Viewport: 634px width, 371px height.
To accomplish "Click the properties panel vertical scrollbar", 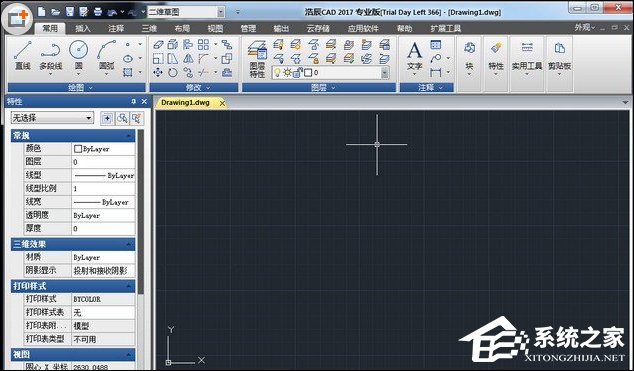I will [140, 212].
